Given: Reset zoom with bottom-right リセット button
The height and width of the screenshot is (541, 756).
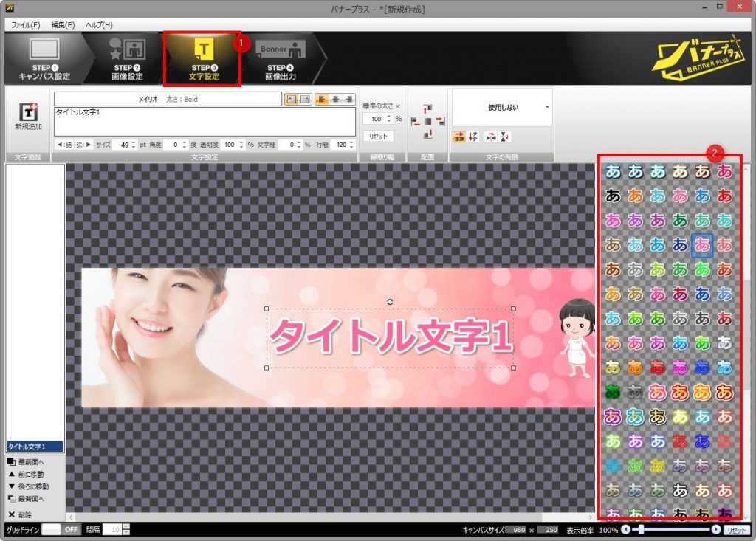Looking at the screenshot, I should tap(737, 530).
